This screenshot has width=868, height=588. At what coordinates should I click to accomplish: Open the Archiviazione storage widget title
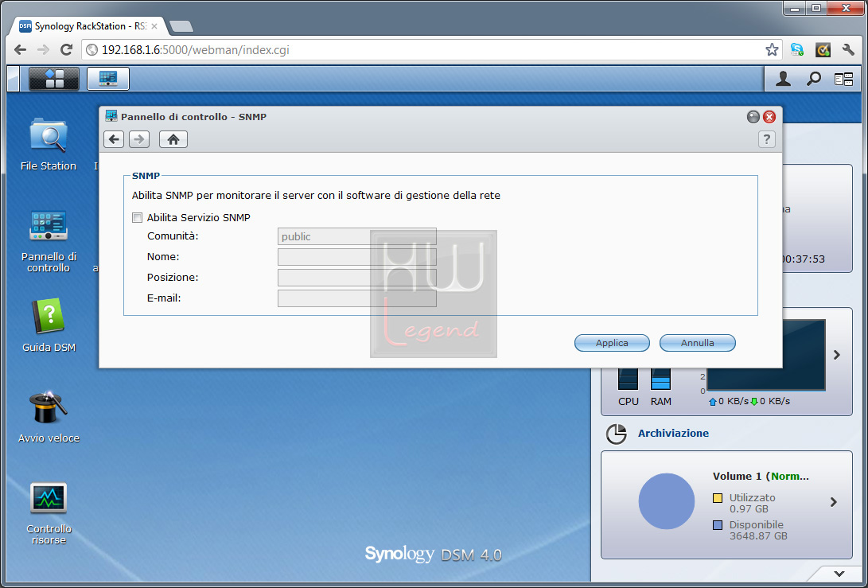[x=673, y=433]
